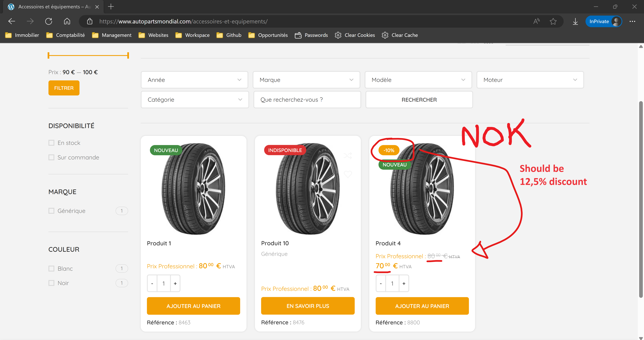Open browser Settings and more menu
644x340 pixels.
pos(632,21)
